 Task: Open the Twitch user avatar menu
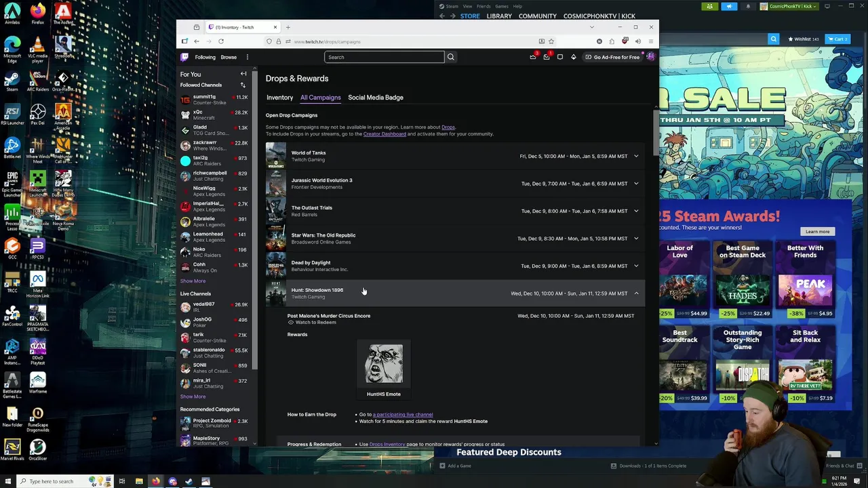[650, 57]
